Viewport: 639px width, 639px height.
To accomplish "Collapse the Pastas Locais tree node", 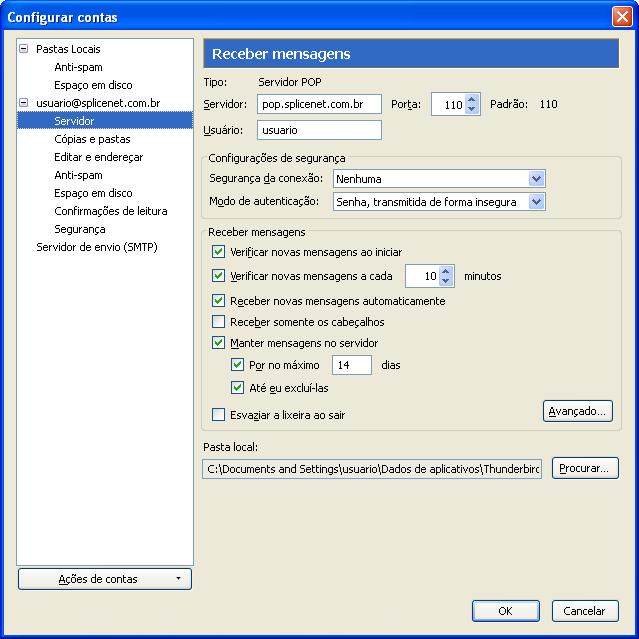I will point(24,49).
